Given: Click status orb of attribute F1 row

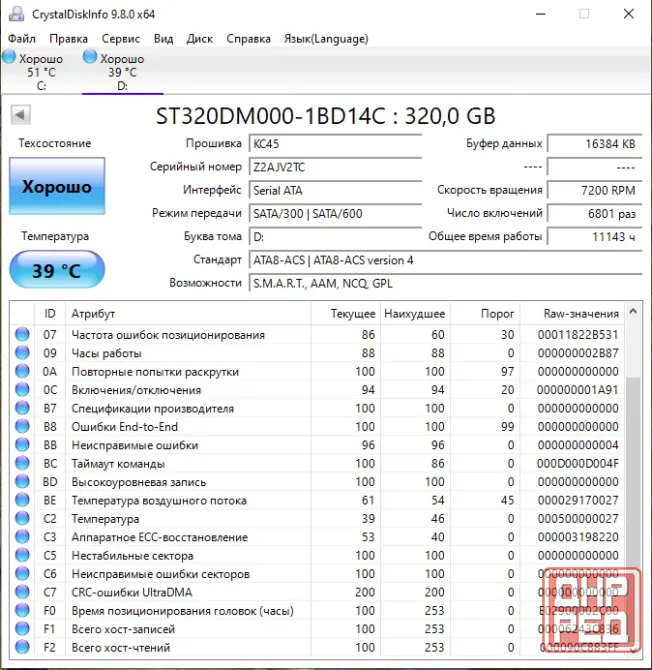Looking at the screenshot, I should [x=22, y=628].
